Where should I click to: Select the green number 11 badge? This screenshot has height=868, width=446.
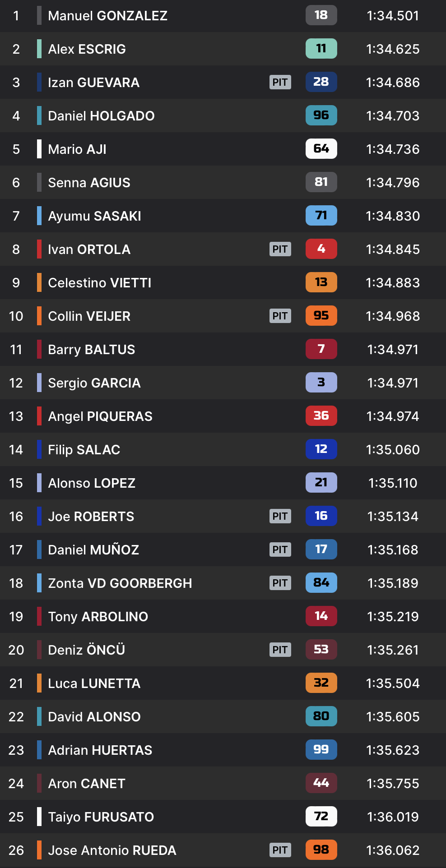pyautogui.click(x=321, y=49)
